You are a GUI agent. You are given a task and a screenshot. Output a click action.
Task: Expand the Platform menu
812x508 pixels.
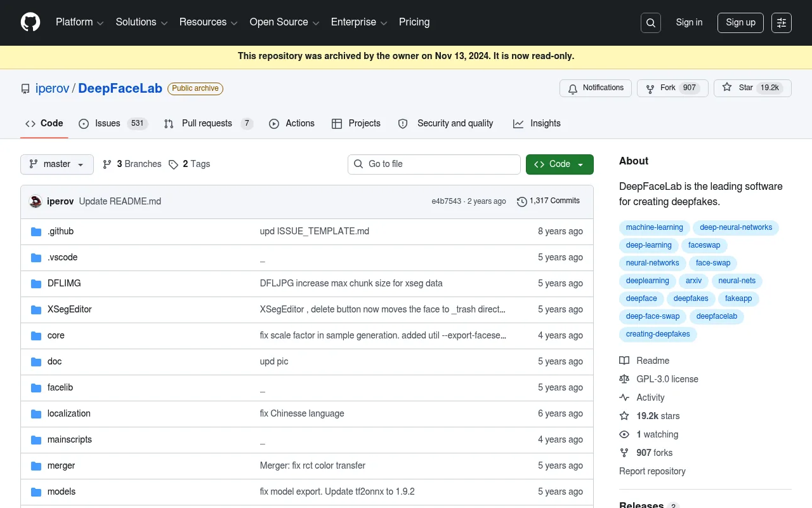click(79, 22)
